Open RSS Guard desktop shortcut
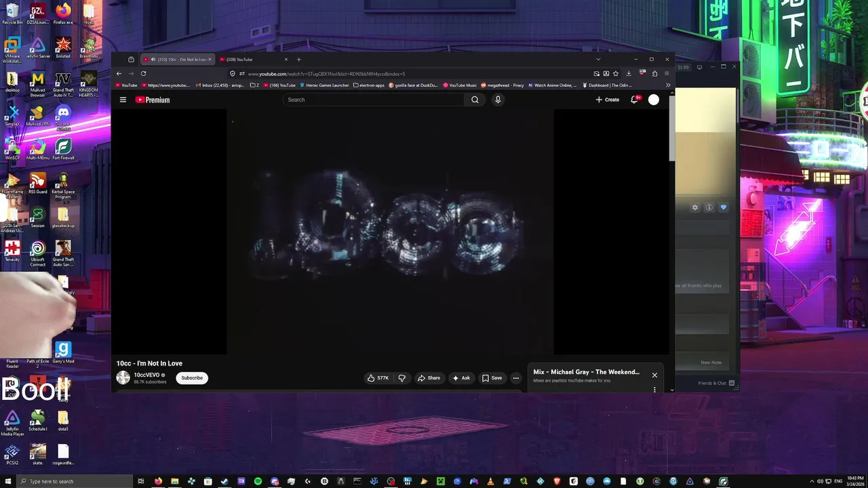 (x=38, y=183)
